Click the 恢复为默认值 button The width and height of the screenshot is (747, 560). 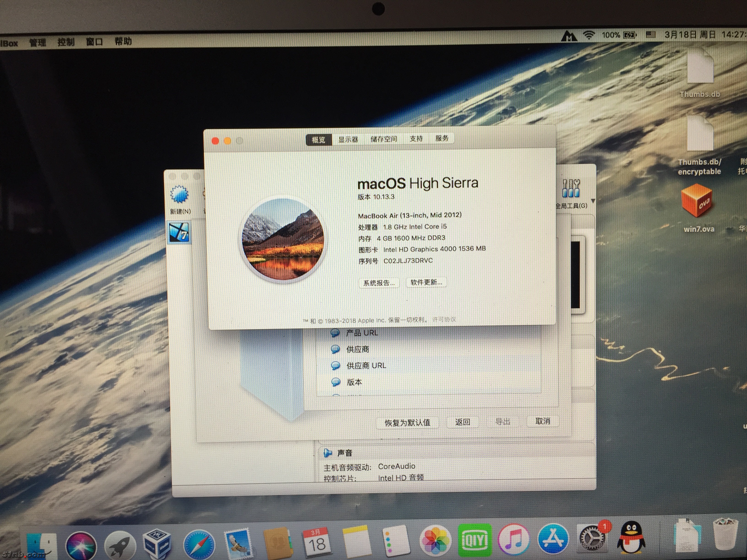coord(408,423)
